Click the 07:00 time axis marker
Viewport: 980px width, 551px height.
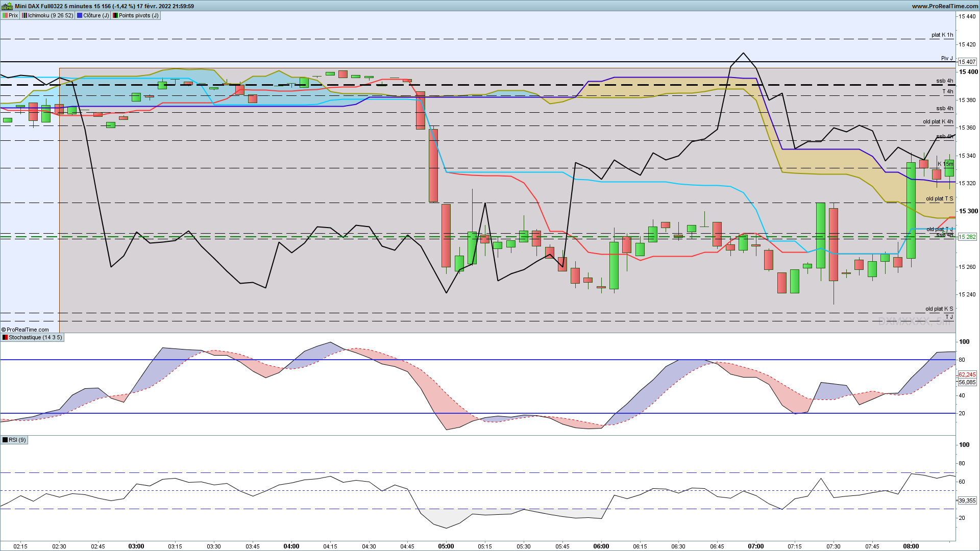pos(756,546)
